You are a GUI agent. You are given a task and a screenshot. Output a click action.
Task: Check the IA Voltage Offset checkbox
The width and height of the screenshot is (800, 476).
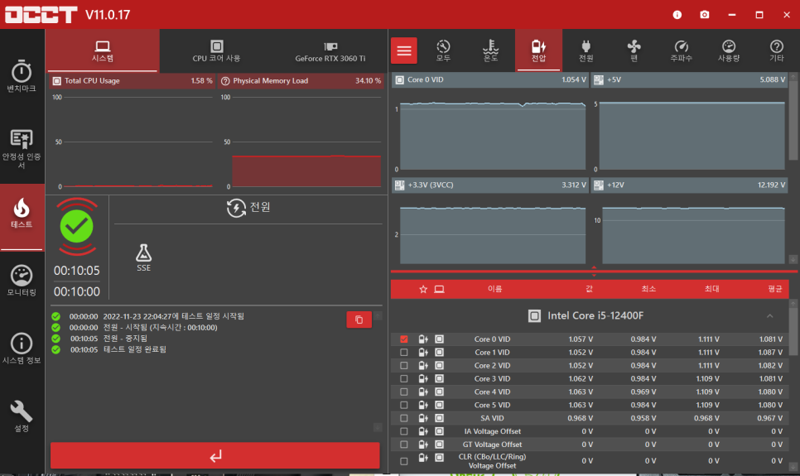click(404, 432)
